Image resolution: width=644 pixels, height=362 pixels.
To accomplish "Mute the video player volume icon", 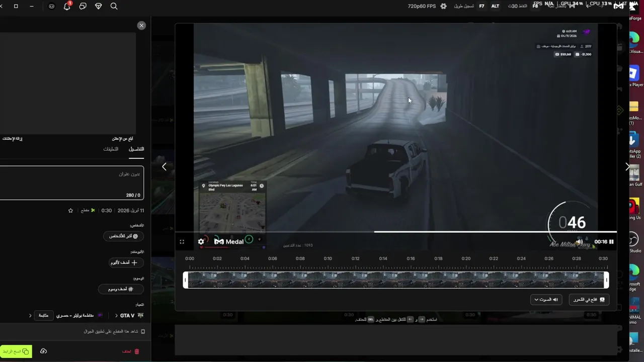I will [x=580, y=242].
